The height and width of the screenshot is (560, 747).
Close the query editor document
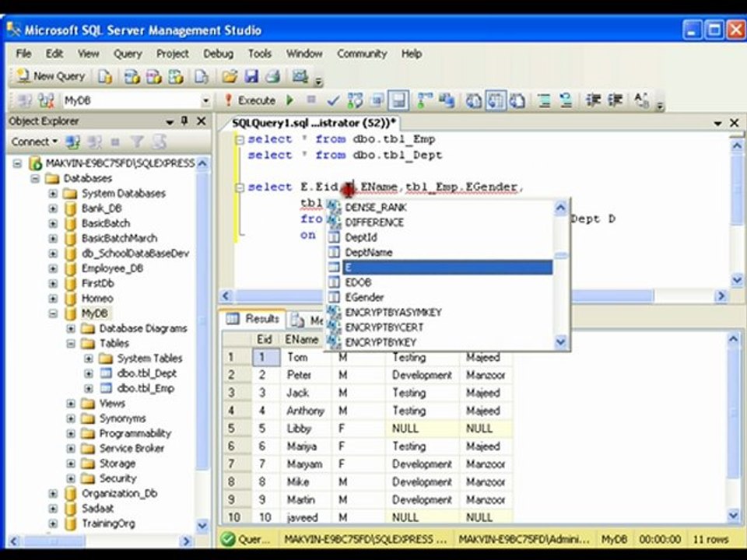tap(734, 123)
